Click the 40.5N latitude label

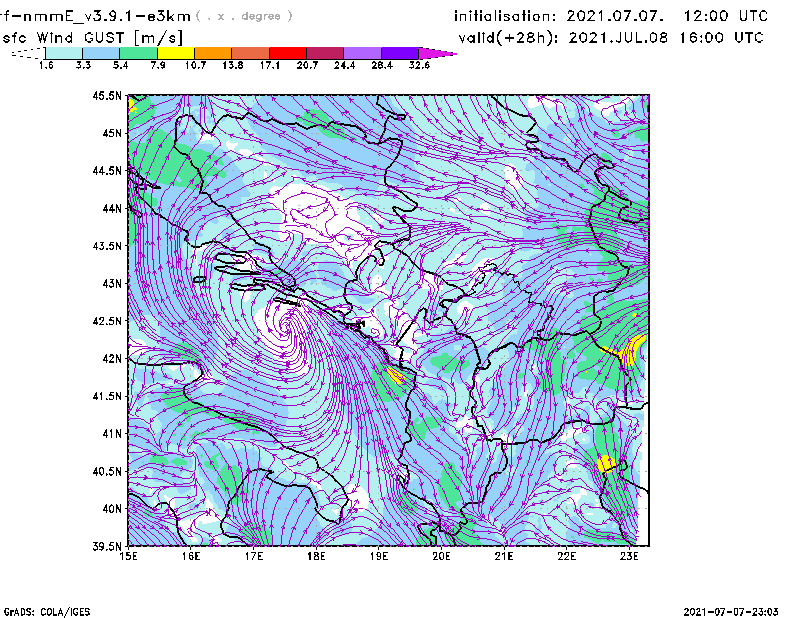107,471
